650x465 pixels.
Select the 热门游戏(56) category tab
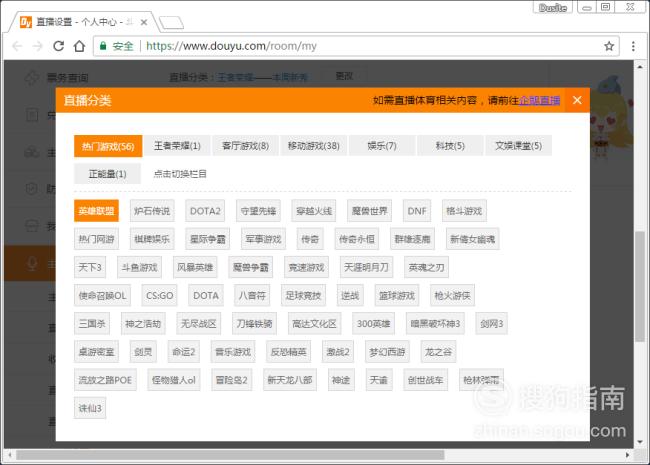tap(108, 146)
